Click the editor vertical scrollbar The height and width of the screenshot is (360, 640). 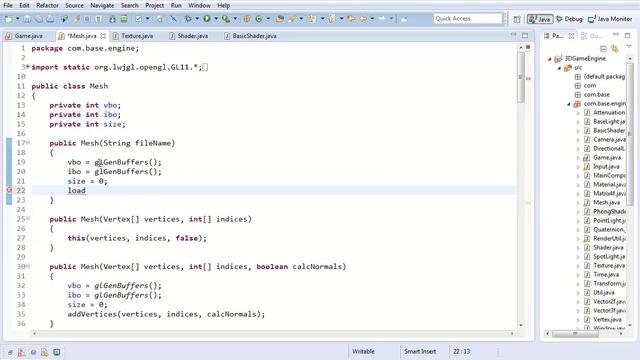[x=521, y=77]
